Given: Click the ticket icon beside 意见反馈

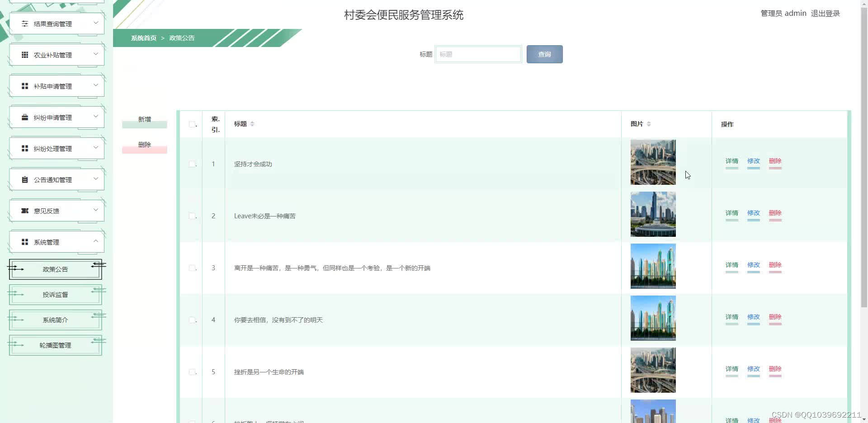Looking at the screenshot, I should [x=25, y=211].
